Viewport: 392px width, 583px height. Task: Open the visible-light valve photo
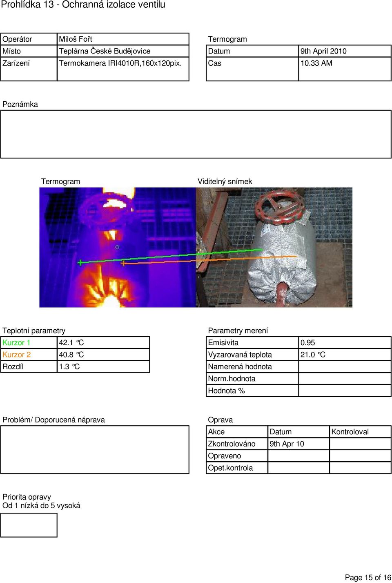274,247
